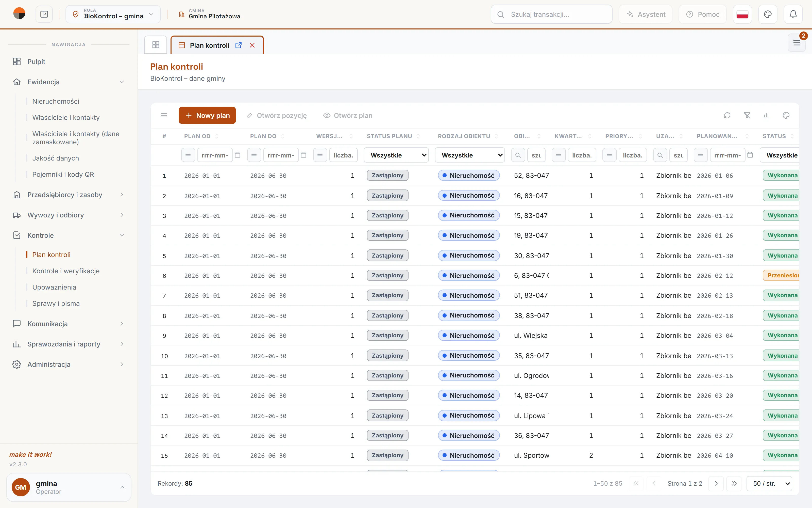The width and height of the screenshot is (812, 508).
Task: Toggle equals operator for Plan od filter
Action: pos(188,155)
